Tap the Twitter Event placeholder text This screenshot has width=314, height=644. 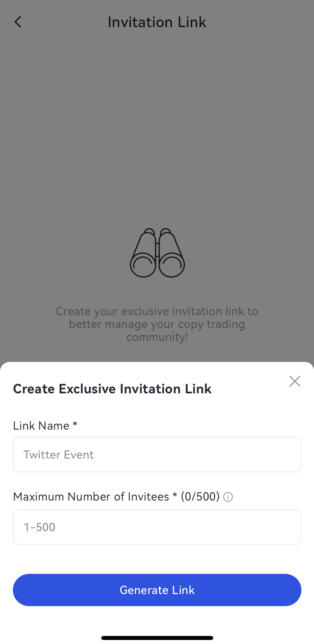[x=59, y=455]
